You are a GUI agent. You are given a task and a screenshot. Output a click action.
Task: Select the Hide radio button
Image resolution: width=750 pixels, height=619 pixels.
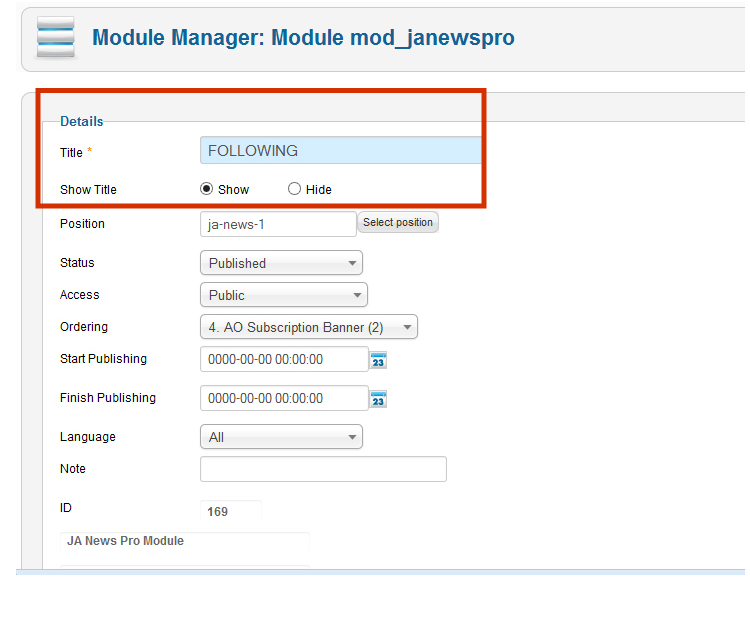(294, 189)
